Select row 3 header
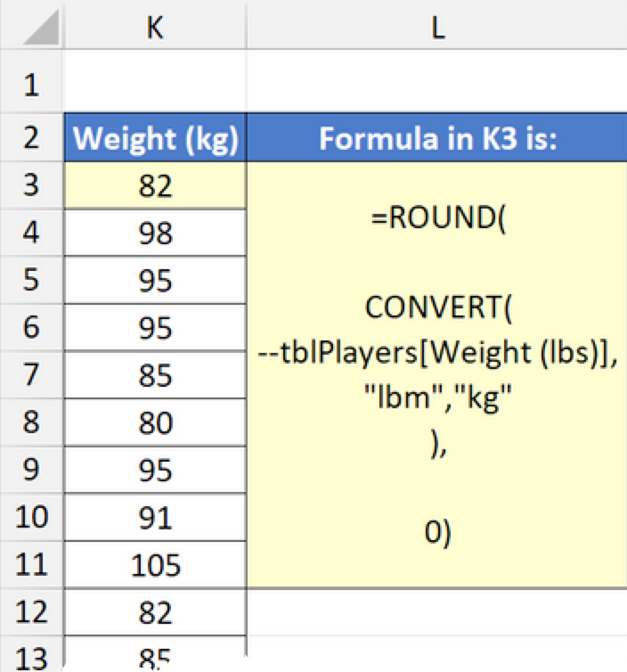This screenshot has width=627, height=672. (x=32, y=186)
